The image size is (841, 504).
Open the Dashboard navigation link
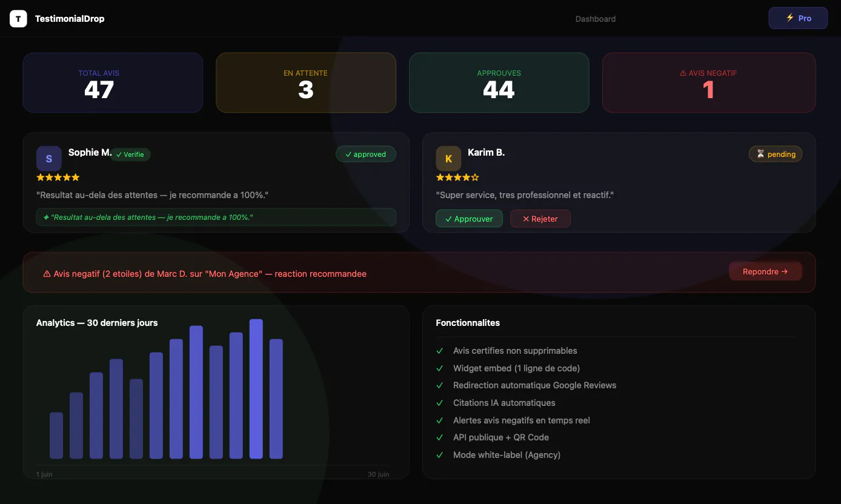[x=596, y=19]
